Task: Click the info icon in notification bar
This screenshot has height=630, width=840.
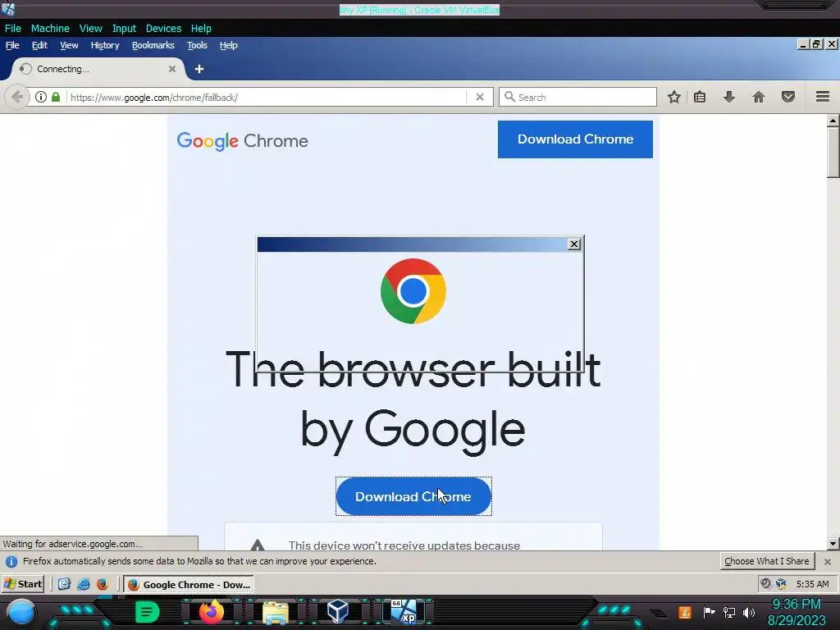Action: coord(11,561)
